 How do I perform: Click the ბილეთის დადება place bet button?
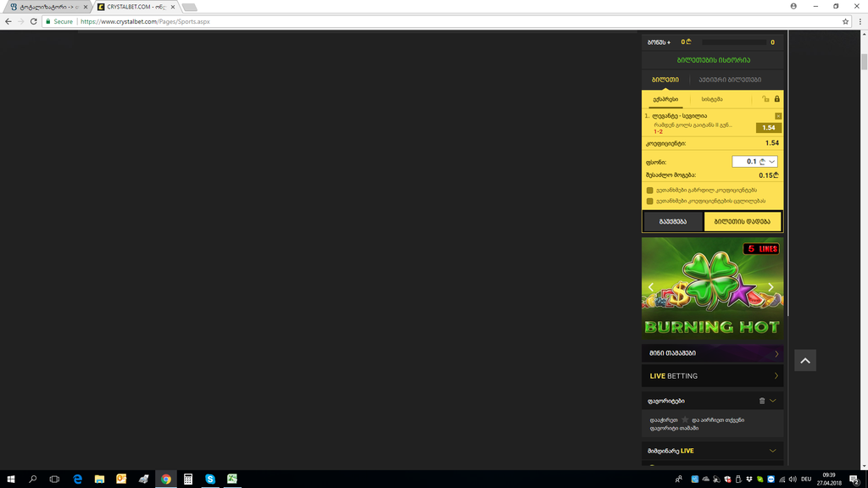[x=743, y=221]
